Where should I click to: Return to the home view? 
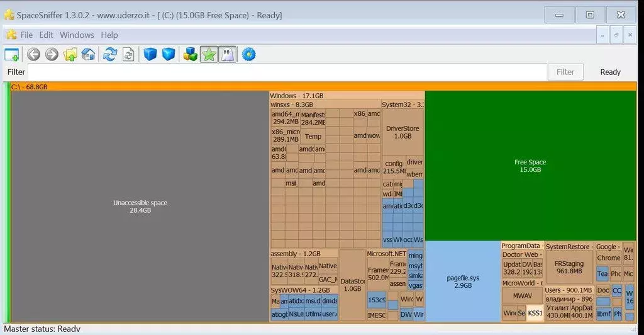[88, 54]
